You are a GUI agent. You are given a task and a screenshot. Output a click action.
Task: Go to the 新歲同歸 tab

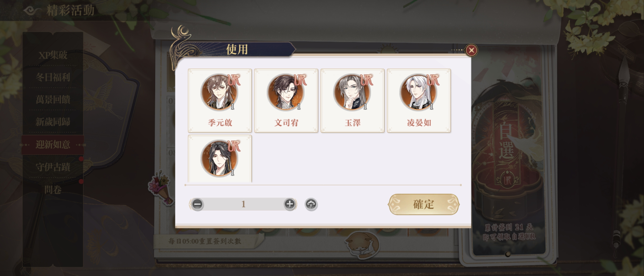(53, 122)
